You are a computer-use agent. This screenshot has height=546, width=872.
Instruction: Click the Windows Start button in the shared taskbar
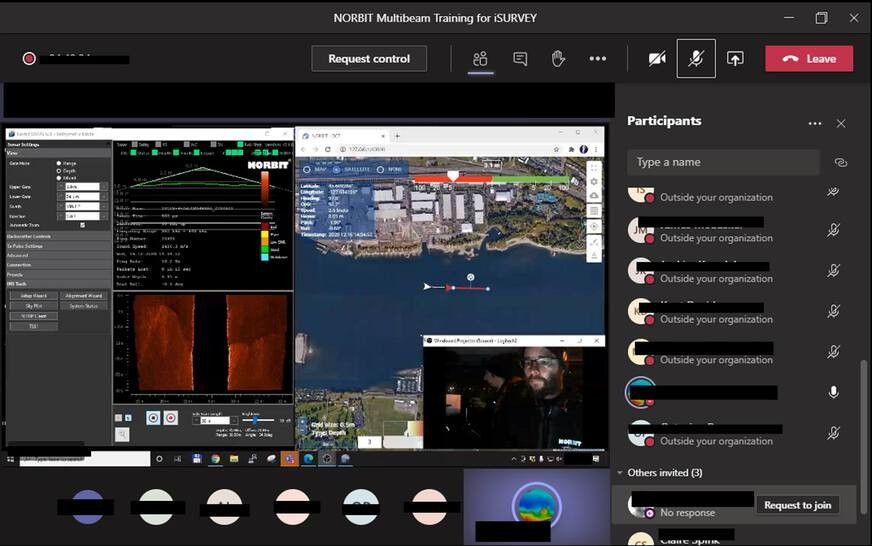click(10, 459)
